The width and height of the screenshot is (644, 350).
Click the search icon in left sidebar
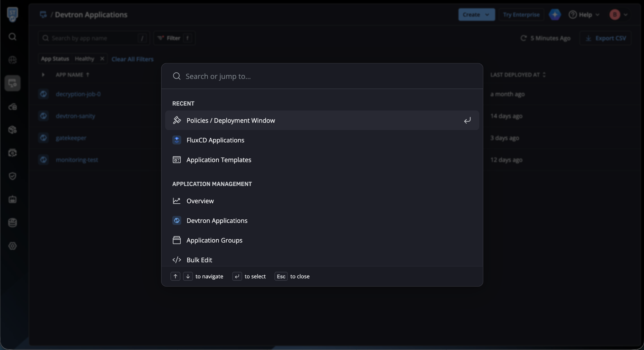coord(12,37)
